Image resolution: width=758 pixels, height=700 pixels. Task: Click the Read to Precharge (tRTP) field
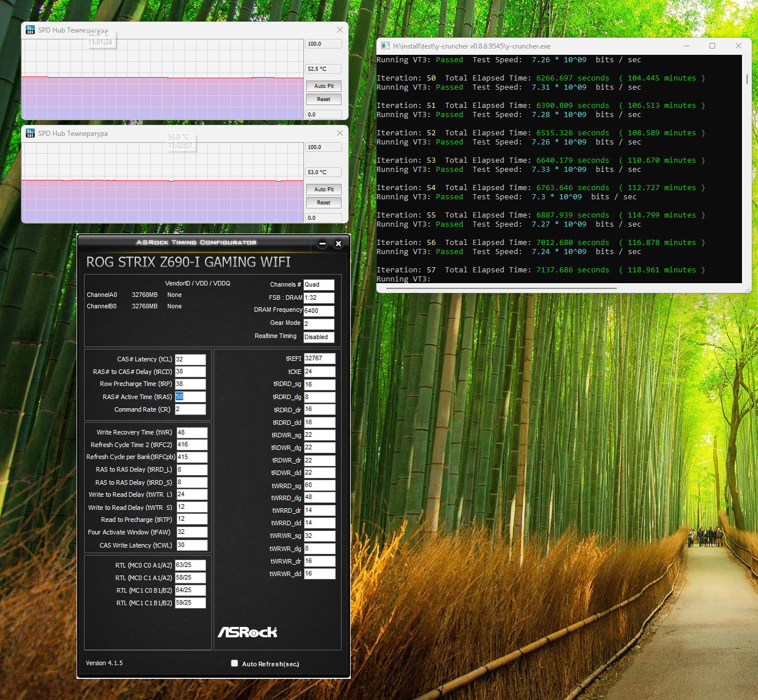(x=192, y=520)
